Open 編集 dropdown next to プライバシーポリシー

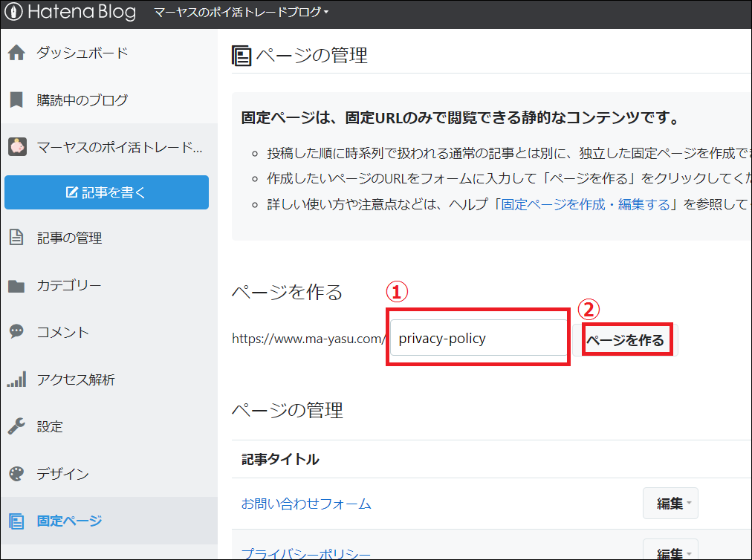[670, 553]
